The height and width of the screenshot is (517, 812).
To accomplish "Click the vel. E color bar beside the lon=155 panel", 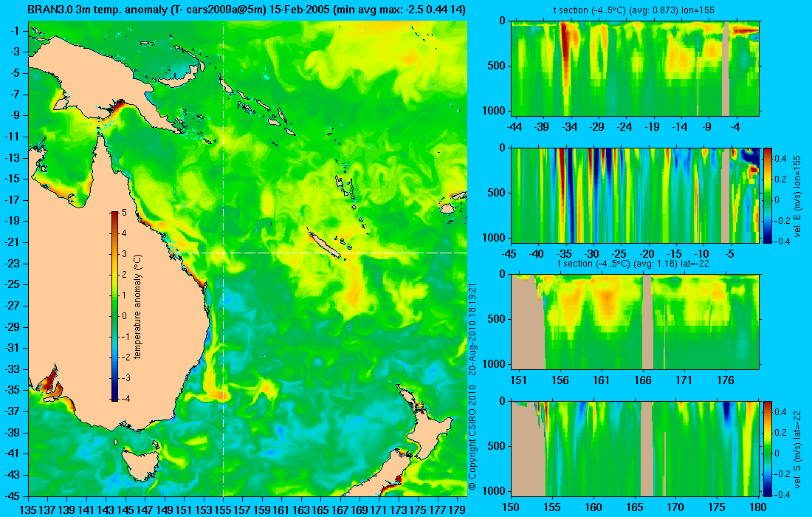I will point(768,195).
